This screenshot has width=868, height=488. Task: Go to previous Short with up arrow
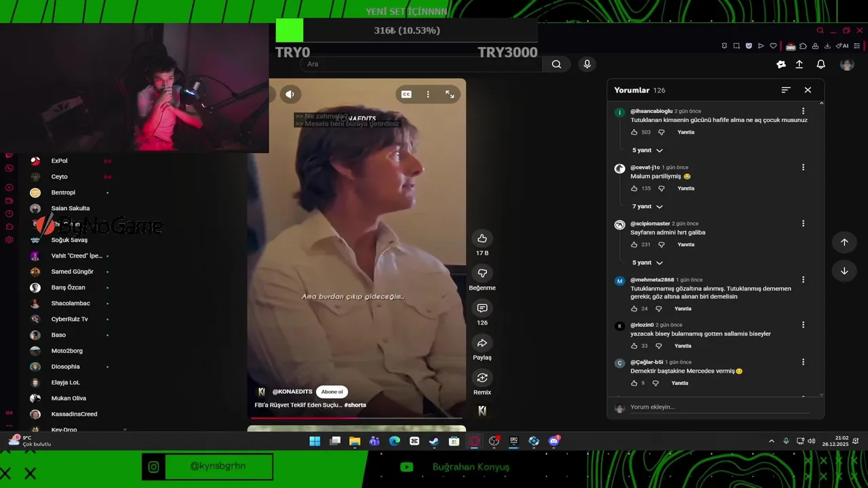844,242
